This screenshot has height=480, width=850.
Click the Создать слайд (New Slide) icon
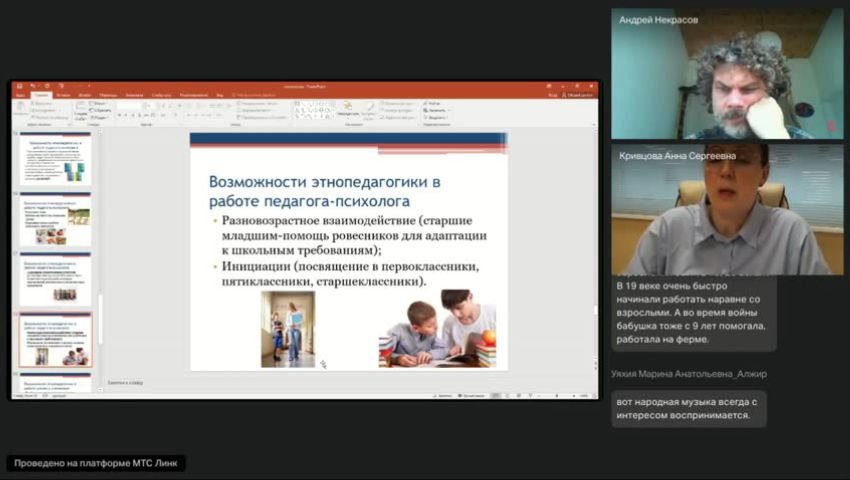[81, 109]
